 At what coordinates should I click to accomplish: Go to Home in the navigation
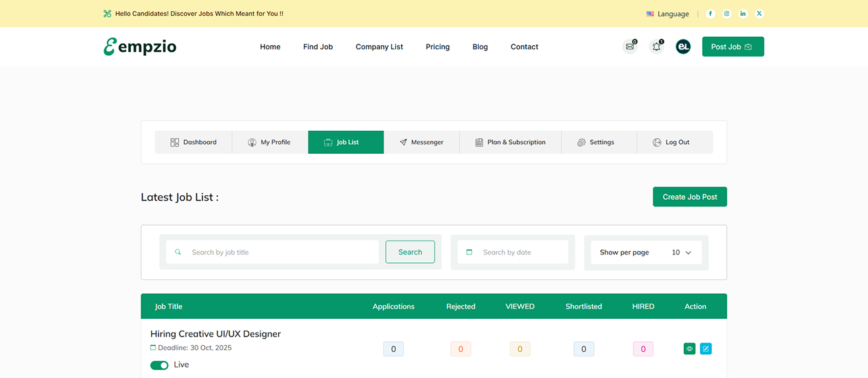(270, 47)
